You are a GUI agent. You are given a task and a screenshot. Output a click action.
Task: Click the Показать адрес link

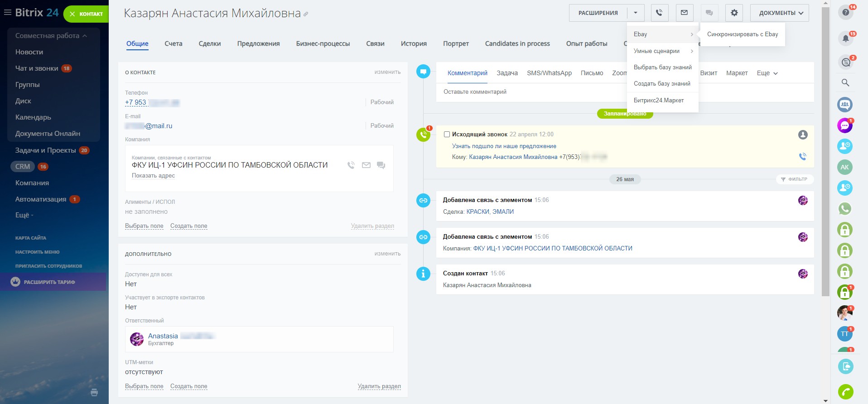click(x=153, y=176)
